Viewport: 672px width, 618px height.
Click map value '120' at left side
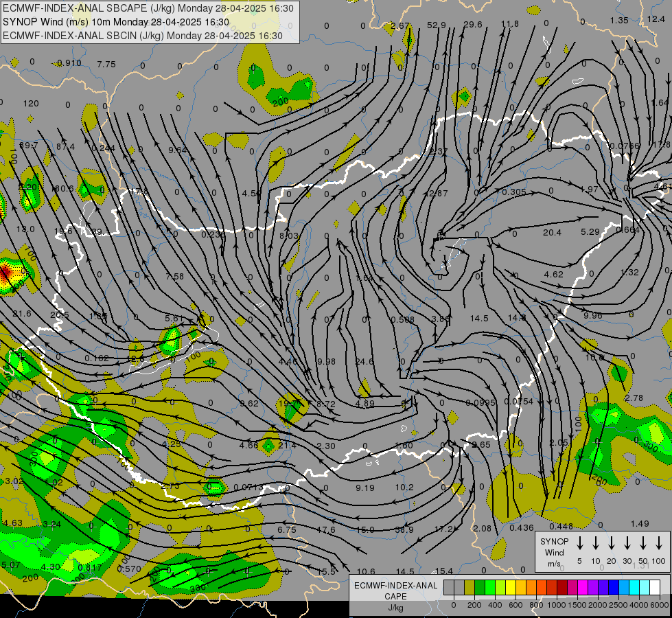[x=31, y=104]
